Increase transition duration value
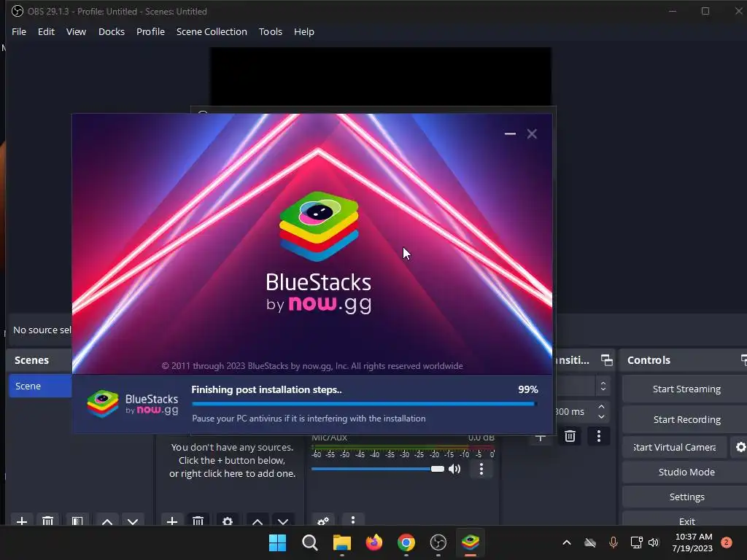 click(601, 407)
